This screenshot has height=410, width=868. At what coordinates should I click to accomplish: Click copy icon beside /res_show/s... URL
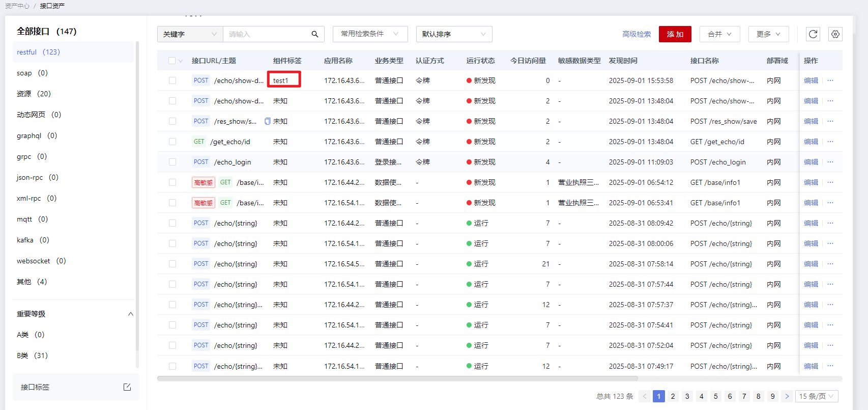point(268,121)
